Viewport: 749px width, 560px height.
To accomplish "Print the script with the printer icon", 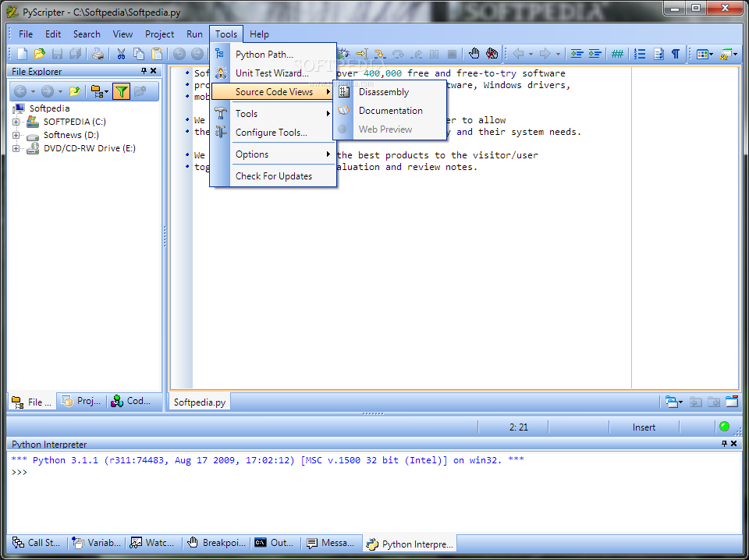I will click(98, 54).
